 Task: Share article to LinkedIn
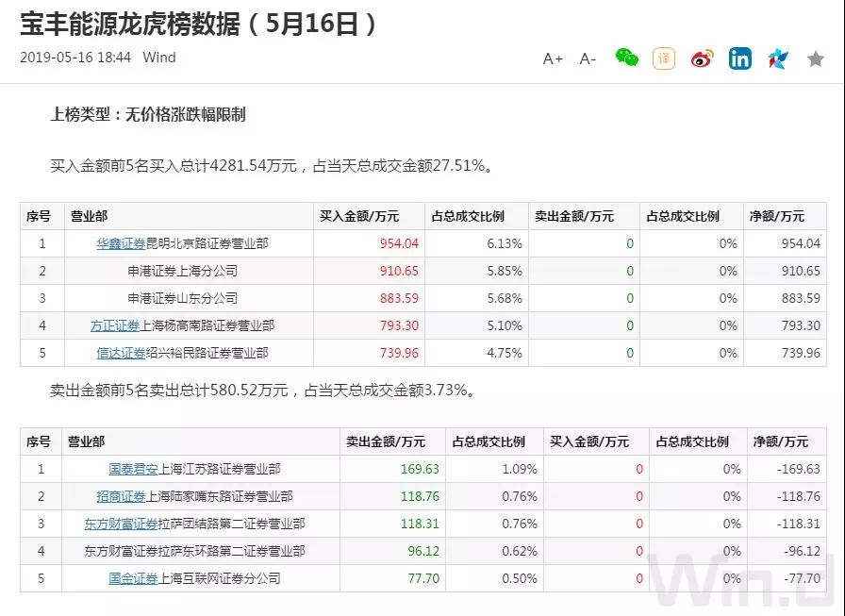pyautogui.click(x=740, y=58)
